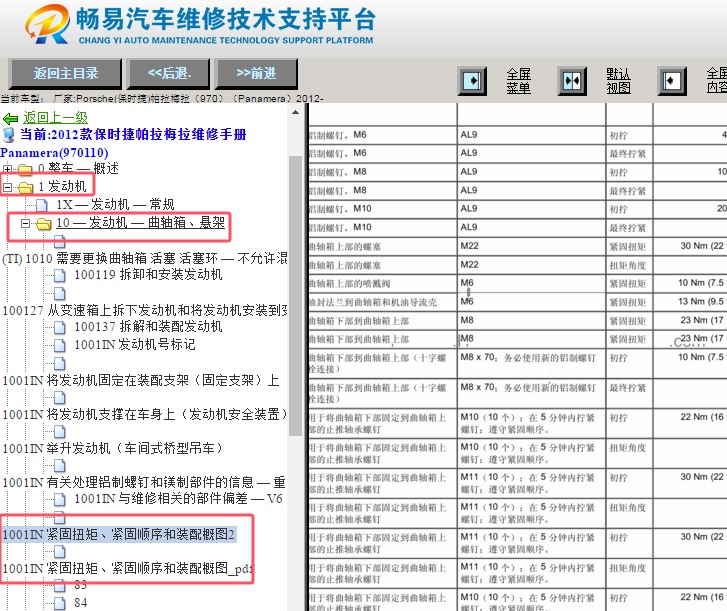Click cell 曲轴箱上部的喷溅阀

383,284
